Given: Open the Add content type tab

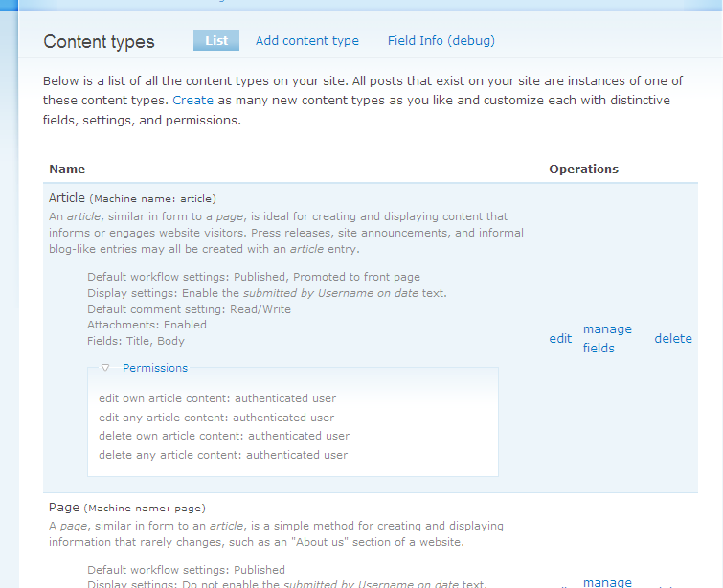Looking at the screenshot, I should point(307,40).
